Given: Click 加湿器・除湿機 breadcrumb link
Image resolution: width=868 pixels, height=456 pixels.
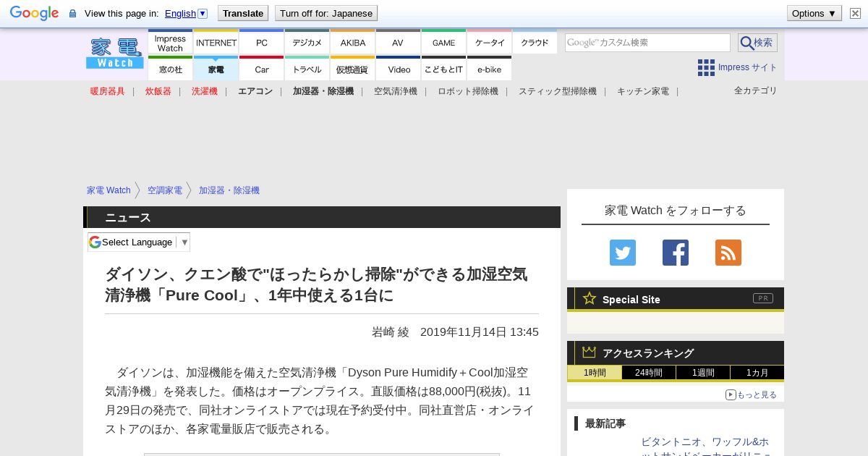Looking at the screenshot, I should point(229,190).
